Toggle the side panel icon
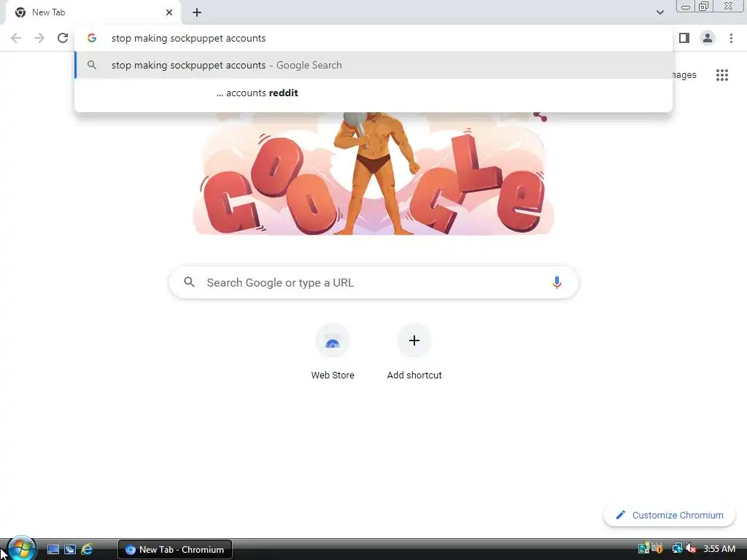Image resolution: width=747 pixels, height=560 pixels. click(x=684, y=38)
